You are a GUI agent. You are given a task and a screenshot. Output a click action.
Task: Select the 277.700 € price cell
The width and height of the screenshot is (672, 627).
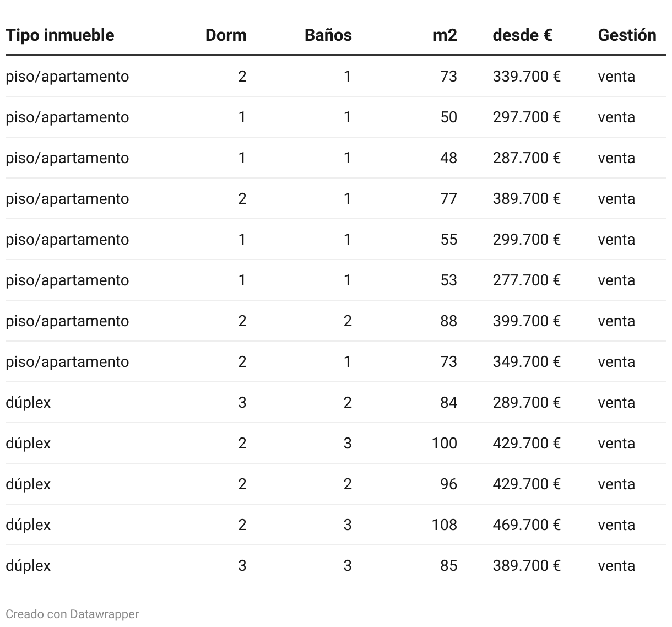tap(527, 280)
